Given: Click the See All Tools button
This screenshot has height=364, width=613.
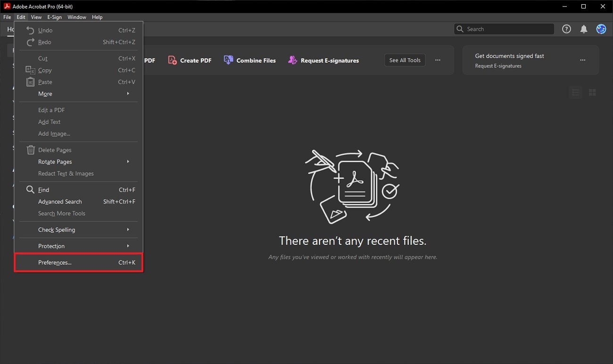Looking at the screenshot, I should pos(405,60).
